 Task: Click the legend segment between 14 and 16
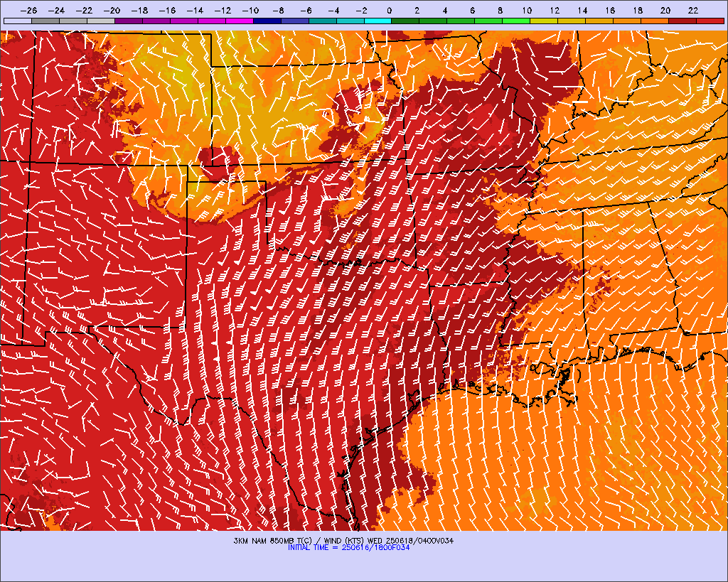click(x=599, y=21)
